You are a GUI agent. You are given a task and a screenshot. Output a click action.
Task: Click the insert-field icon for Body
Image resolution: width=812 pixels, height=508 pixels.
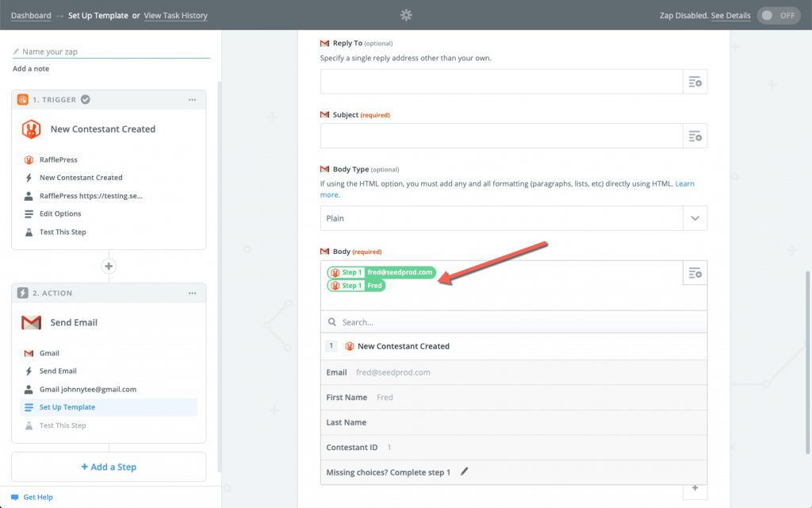(x=695, y=273)
